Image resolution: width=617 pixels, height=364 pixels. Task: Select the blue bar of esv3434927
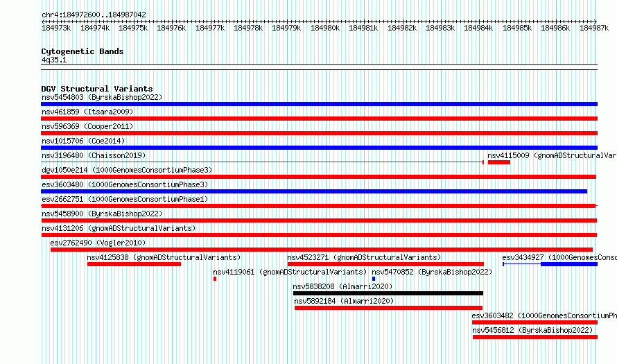coord(569,264)
